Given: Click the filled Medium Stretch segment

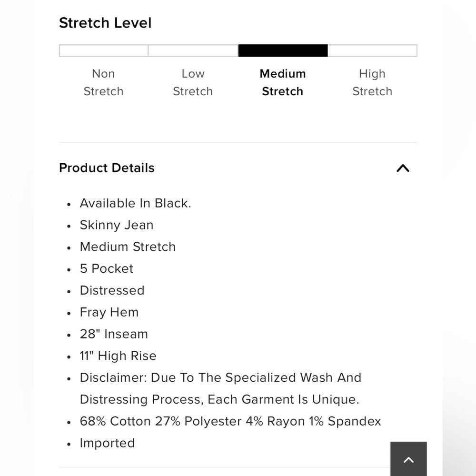Looking at the screenshot, I should 283,50.
